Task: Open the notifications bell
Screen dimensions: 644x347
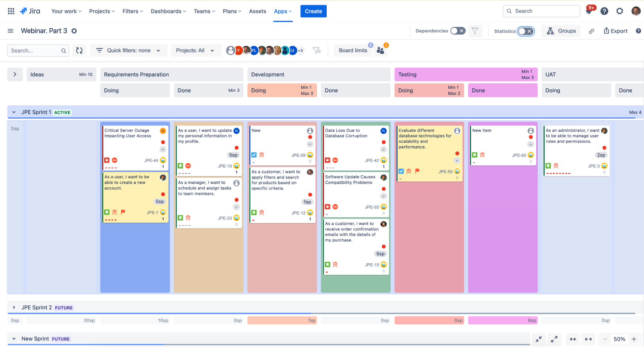Action: click(589, 12)
